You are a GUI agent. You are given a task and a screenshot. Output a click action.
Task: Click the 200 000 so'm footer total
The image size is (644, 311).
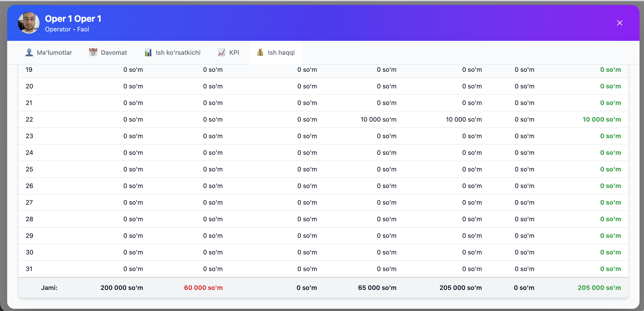[122, 287]
